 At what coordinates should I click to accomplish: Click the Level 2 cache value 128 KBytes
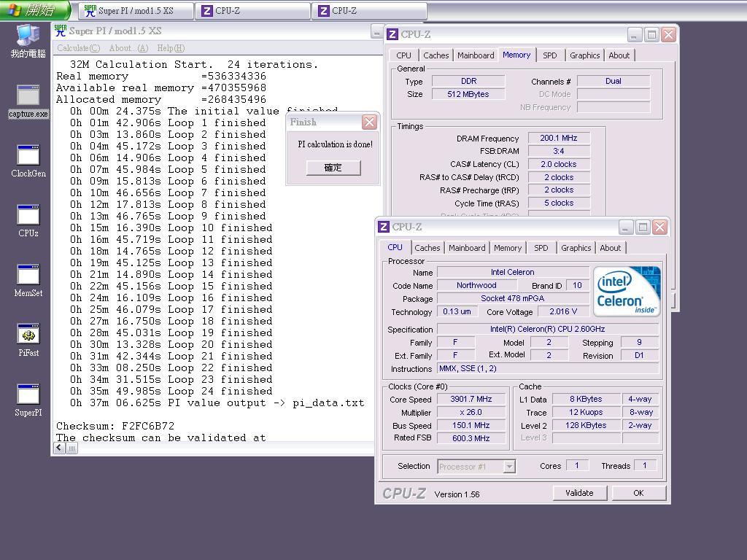(x=586, y=425)
